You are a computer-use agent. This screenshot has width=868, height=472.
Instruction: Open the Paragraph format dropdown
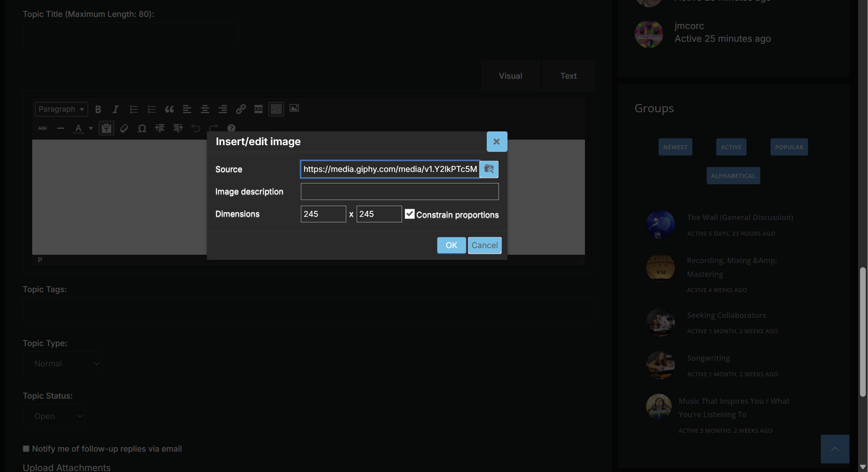61,109
